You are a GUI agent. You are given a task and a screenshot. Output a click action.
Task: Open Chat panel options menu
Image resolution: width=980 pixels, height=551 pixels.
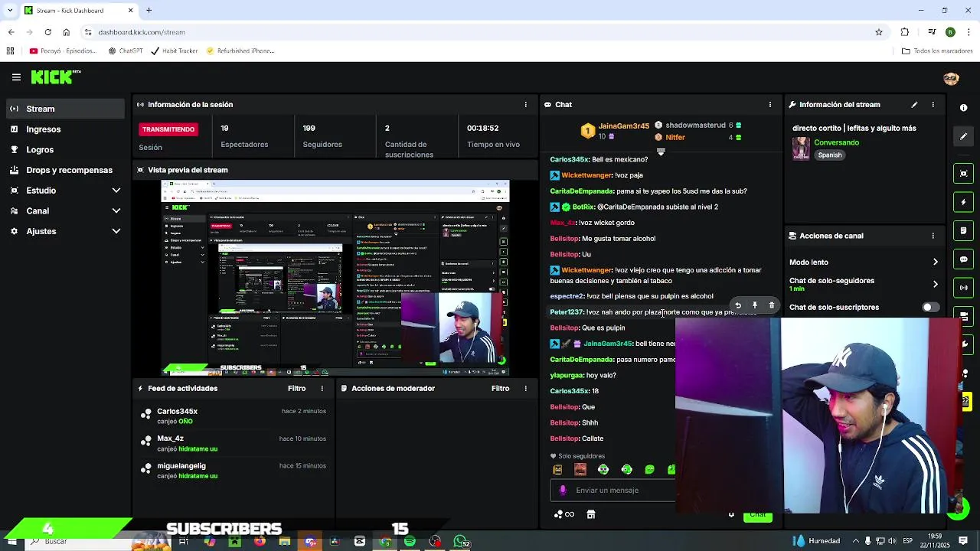(770, 105)
